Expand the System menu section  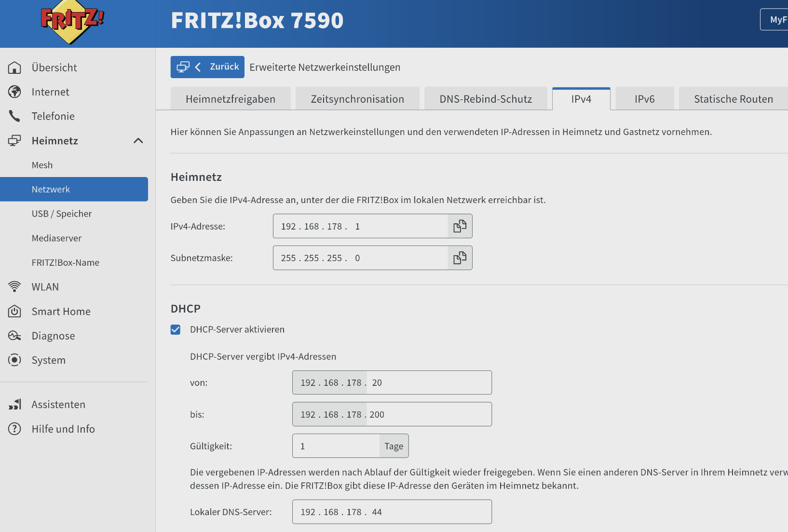tap(48, 360)
